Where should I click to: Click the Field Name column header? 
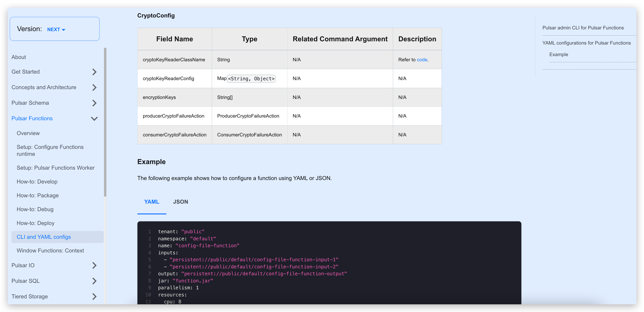(x=174, y=39)
